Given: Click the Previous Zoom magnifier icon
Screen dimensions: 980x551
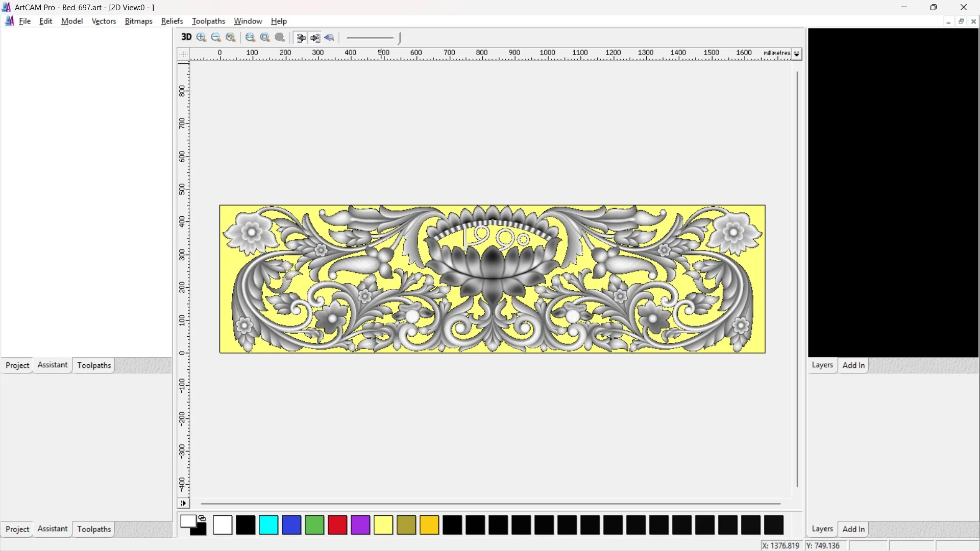Looking at the screenshot, I should pos(231,37).
